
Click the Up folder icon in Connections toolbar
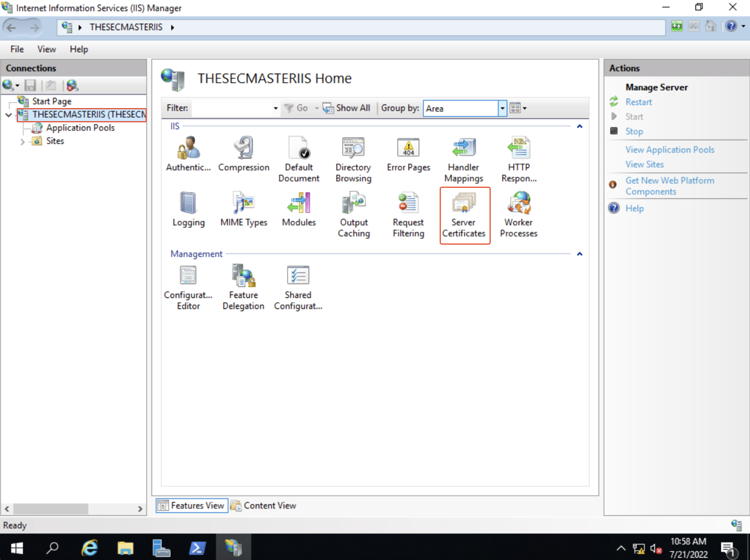(50, 86)
